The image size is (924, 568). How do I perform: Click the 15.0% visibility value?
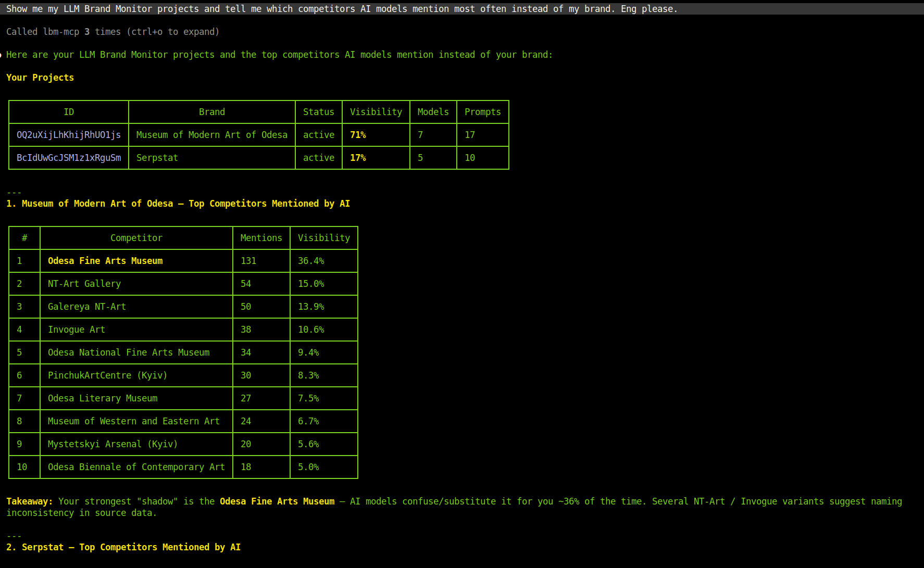pos(311,284)
